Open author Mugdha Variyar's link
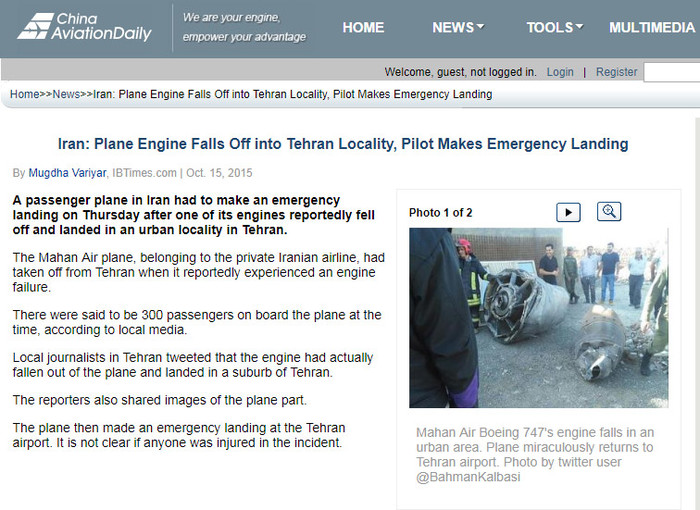Image resolution: width=700 pixels, height=510 pixels. pyautogui.click(x=67, y=173)
